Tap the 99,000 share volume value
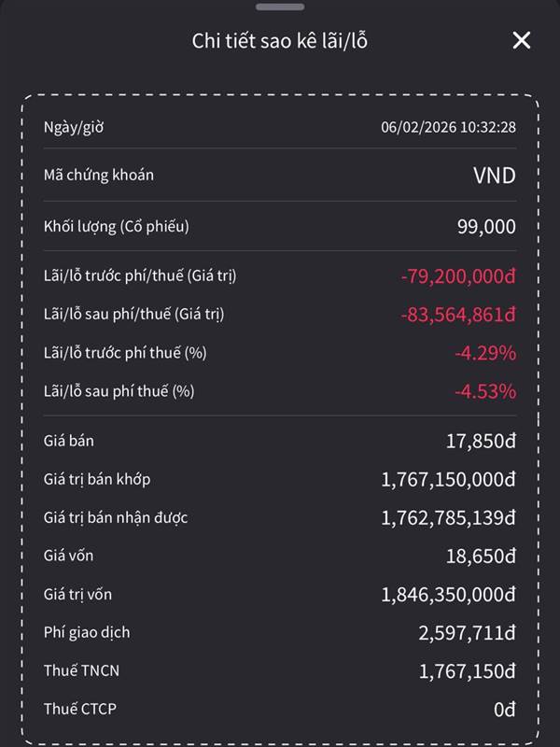This screenshot has height=747, width=560. click(486, 227)
